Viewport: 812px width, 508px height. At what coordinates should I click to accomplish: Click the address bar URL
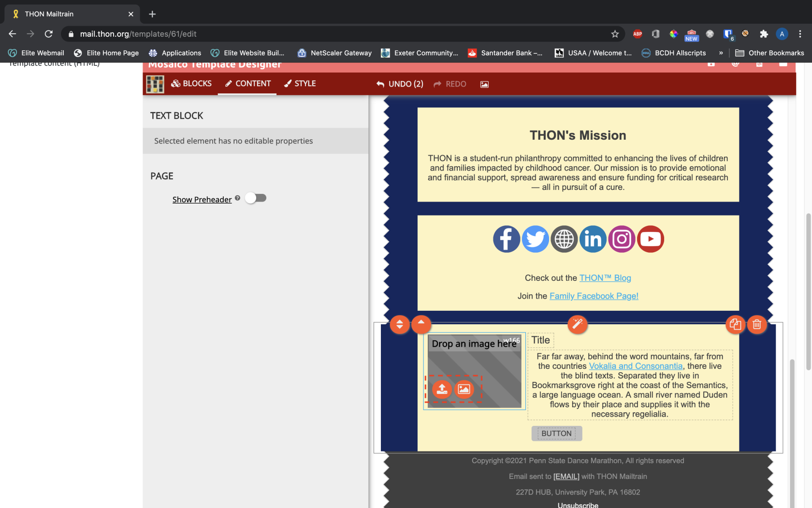138,34
